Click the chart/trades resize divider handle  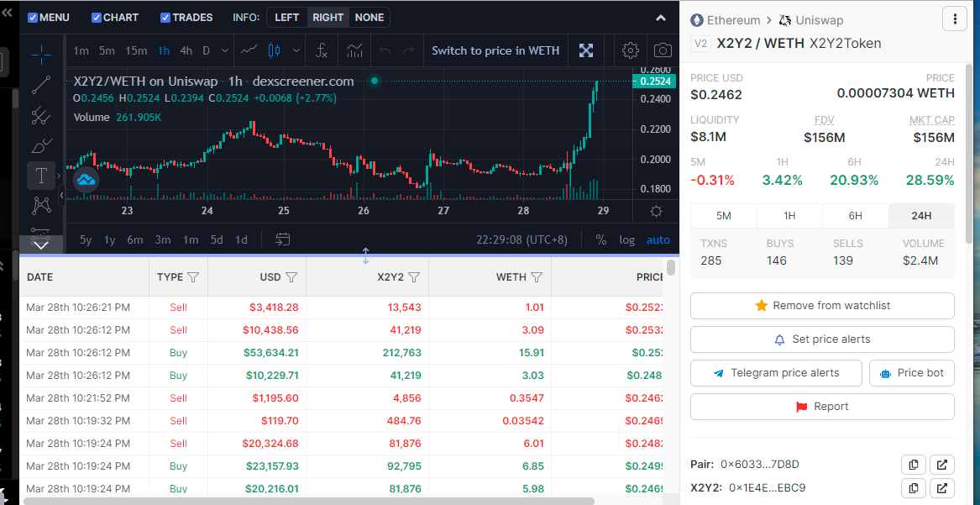(365, 255)
